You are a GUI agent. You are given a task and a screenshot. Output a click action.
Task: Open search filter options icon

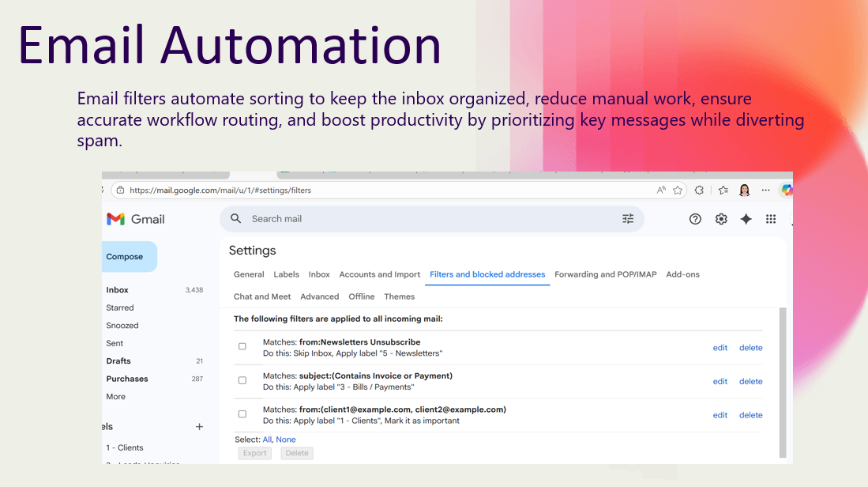click(x=628, y=219)
